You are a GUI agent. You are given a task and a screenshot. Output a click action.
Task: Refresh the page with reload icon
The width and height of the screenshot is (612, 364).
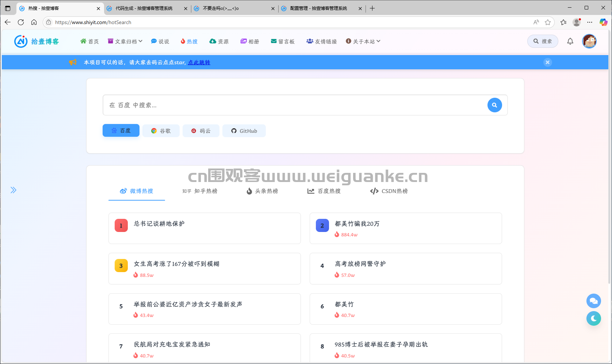point(21,22)
